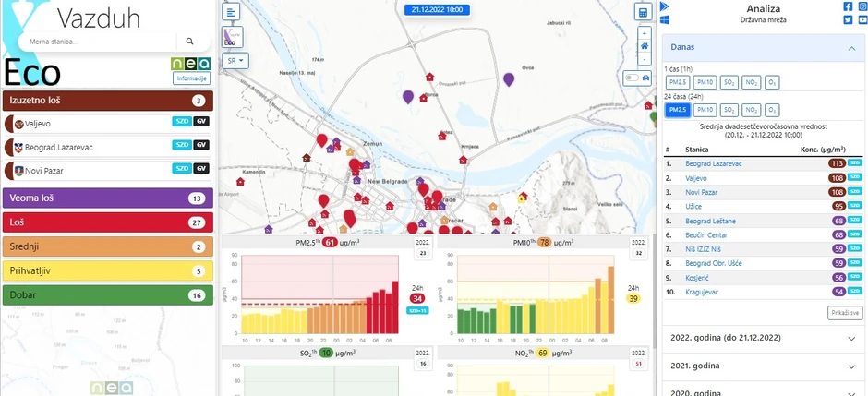Click the 2022 value 23 box by PM2.5 chart

pos(422,249)
